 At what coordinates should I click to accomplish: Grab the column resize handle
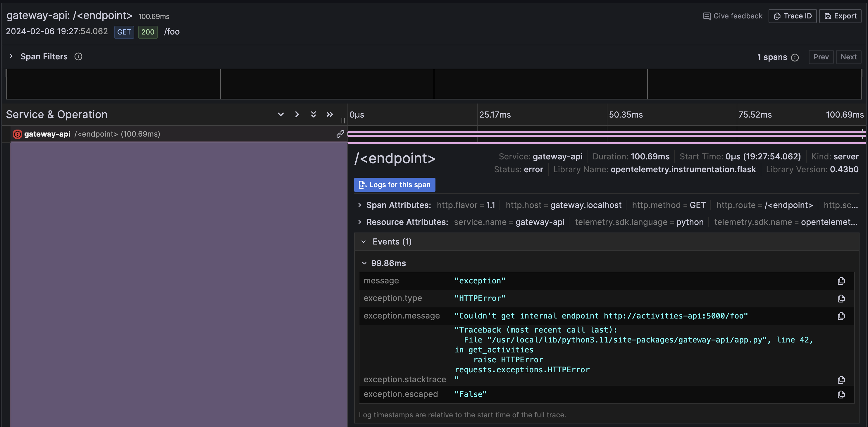[343, 121]
